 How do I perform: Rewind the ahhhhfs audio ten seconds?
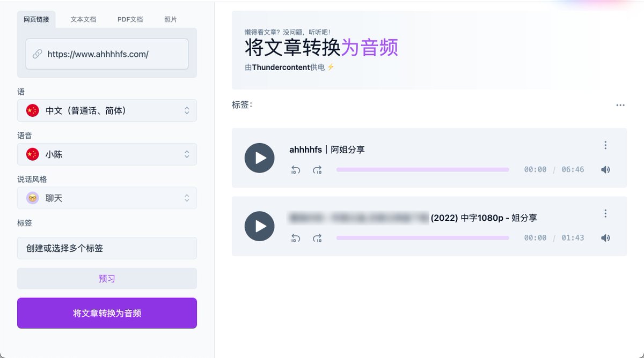click(296, 170)
